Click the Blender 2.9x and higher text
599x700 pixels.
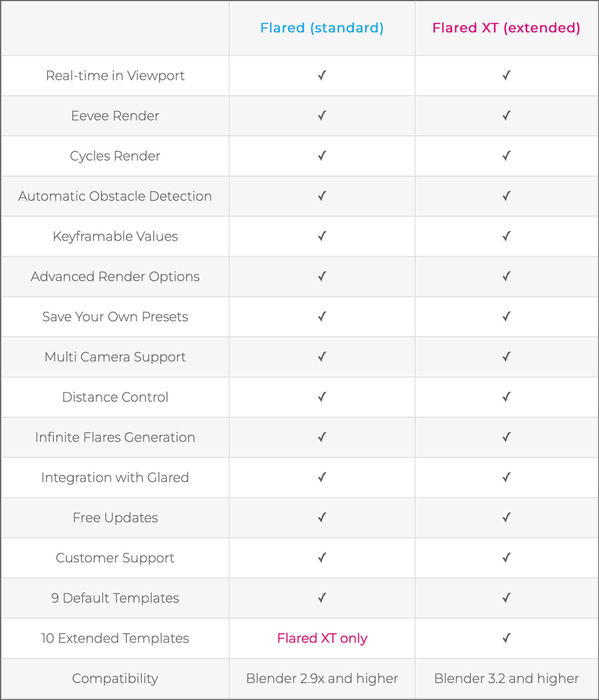click(322, 678)
